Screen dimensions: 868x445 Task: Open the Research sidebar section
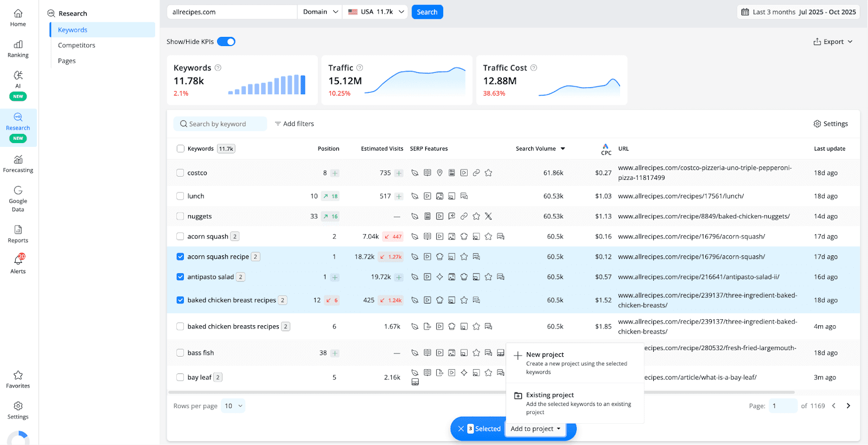[x=18, y=128]
